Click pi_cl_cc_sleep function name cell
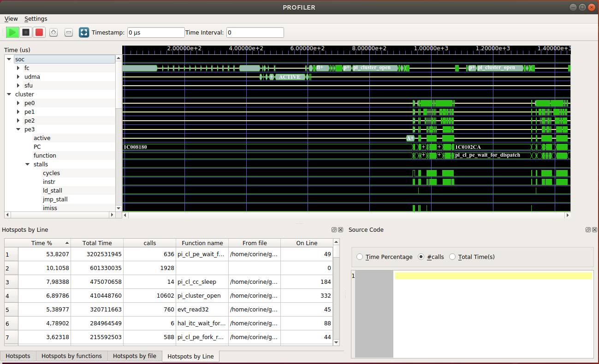Screen dimensions: 599x364 coord(202,282)
